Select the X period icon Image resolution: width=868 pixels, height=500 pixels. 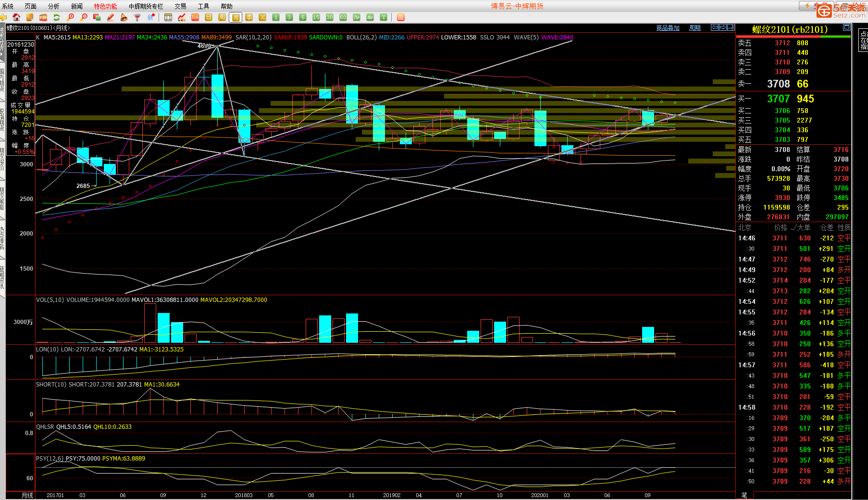262,17
